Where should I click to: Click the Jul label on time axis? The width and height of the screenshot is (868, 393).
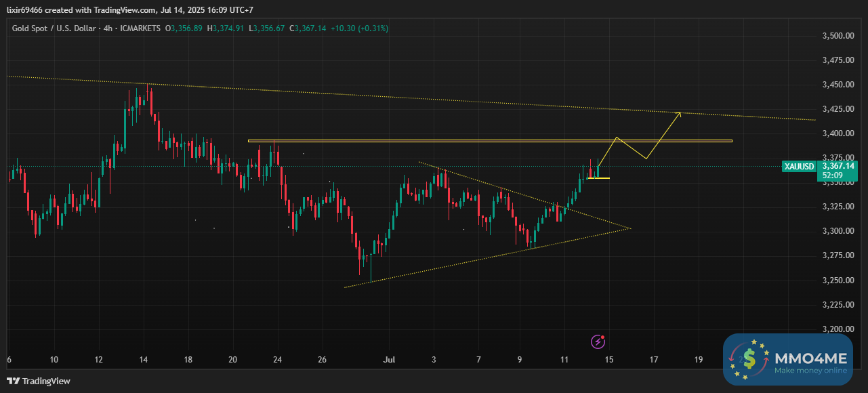click(390, 359)
